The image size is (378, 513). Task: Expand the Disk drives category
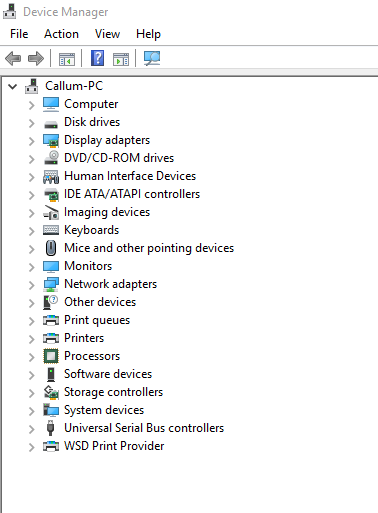click(x=31, y=123)
